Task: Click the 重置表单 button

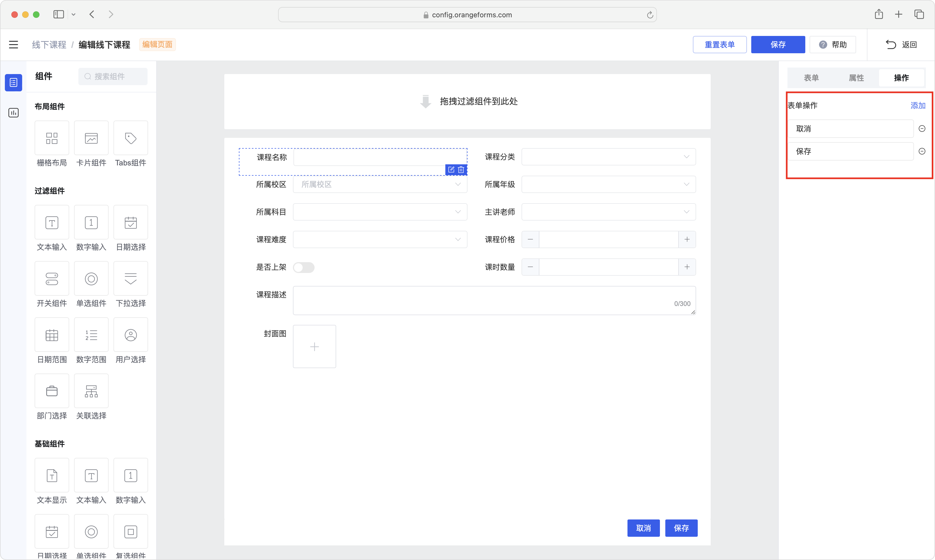Action: (x=720, y=45)
